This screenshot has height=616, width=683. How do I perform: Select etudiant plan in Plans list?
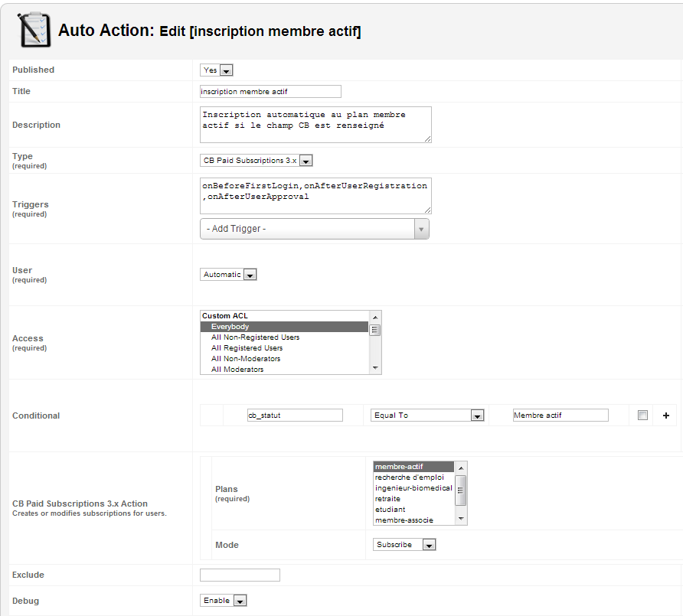(x=391, y=510)
